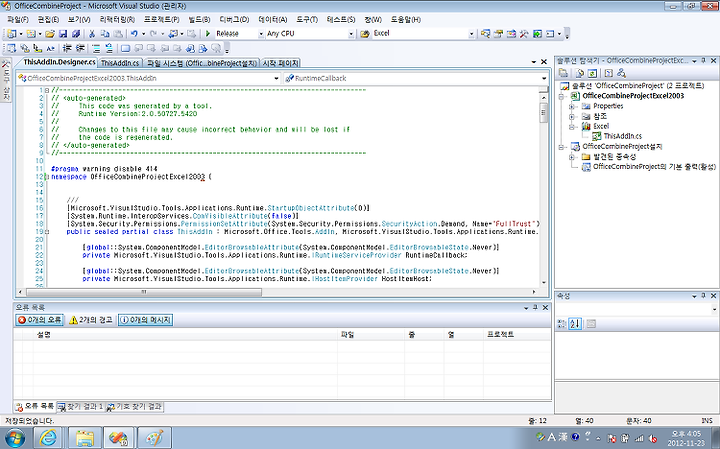
Task: Open the Excel find combo box dropdown
Action: [x=471, y=34]
